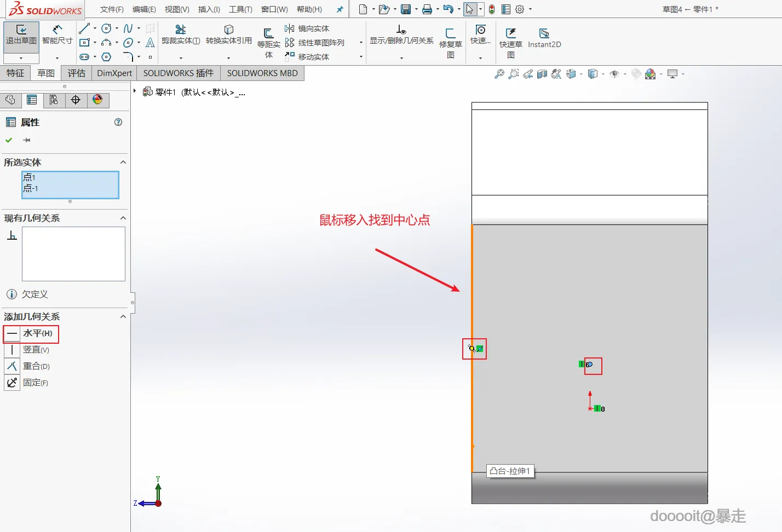Click the Zoom to Area icon
782x532 pixels.
tap(513, 74)
